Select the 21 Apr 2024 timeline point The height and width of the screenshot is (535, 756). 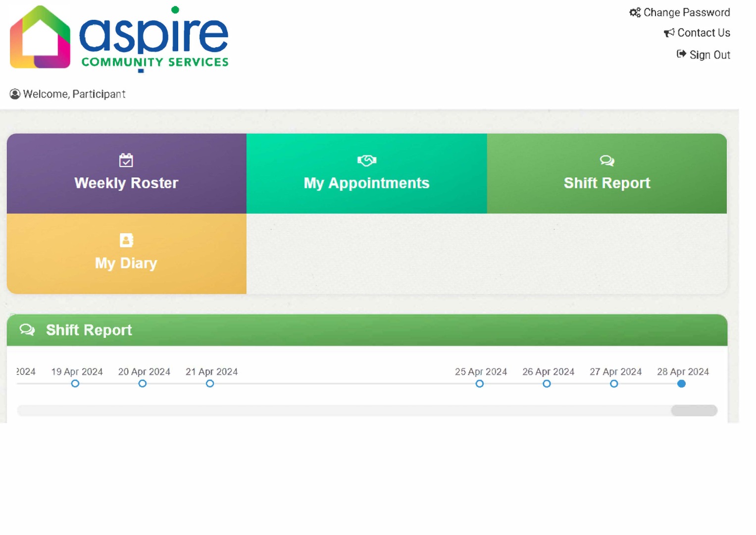click(x=210, y=383)
